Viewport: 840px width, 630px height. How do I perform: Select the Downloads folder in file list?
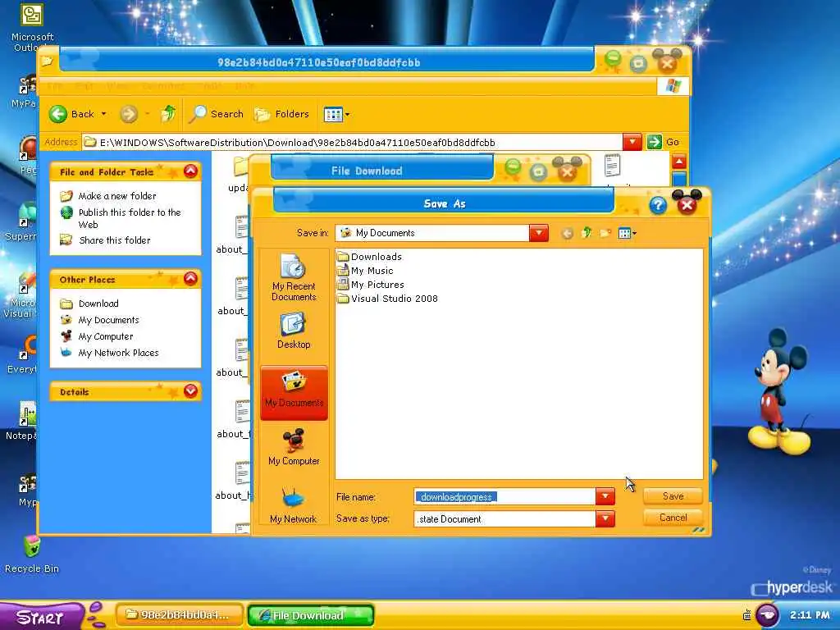tap(370, 257)
